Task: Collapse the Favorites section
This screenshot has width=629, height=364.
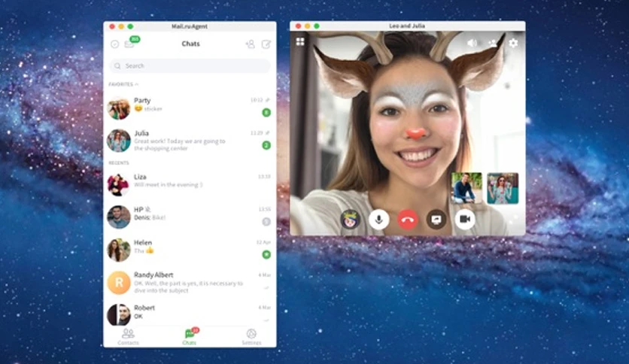Action: [123, 84]
